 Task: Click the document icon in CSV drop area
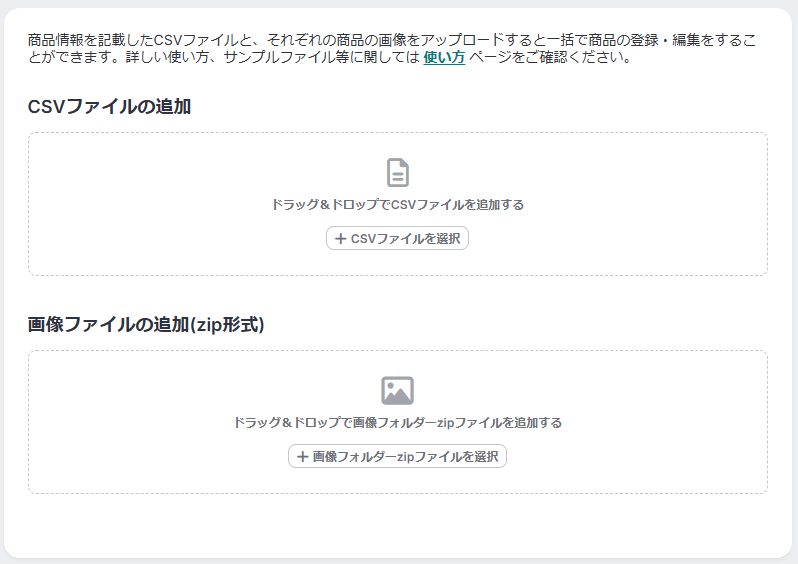398,173
